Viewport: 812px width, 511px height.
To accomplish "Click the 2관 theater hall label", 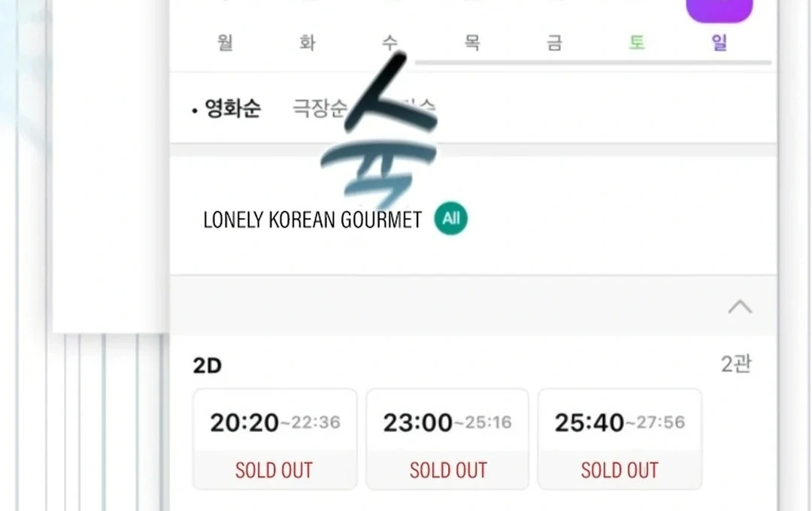I will point(736,364).
